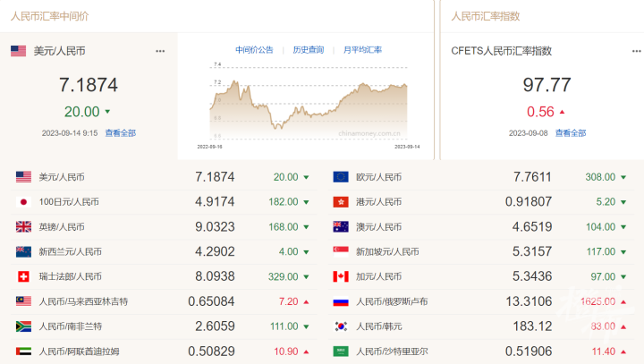Click the Singapore flag in 新加坡元/人民币 row
Viewport: 644px width, 364px height.
pos(340,252)
